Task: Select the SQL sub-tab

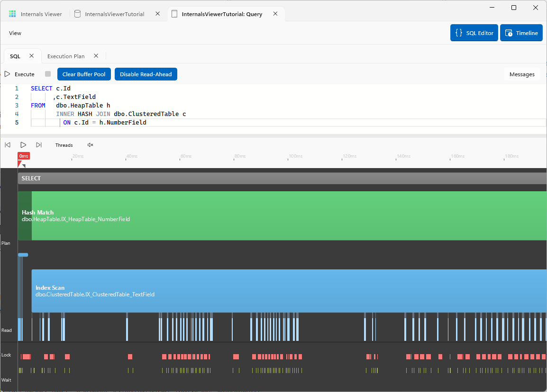Action: pyautogui.click(x=15, y=56)
